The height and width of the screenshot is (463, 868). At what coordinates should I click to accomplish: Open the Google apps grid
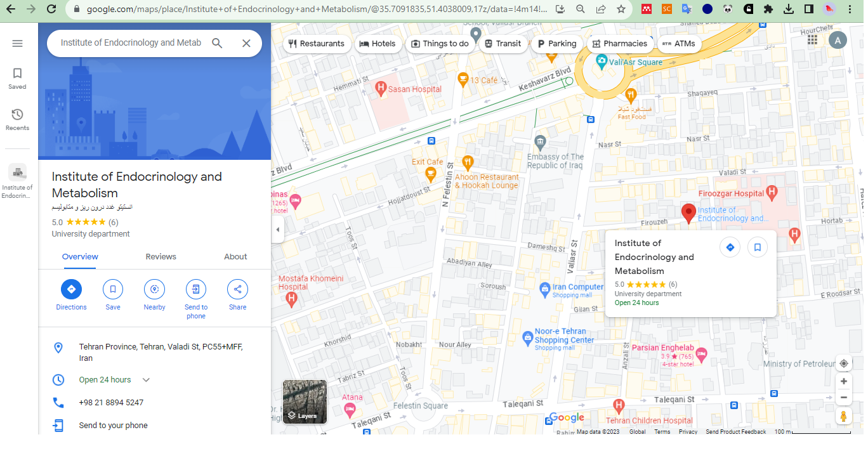coord(813,40)
